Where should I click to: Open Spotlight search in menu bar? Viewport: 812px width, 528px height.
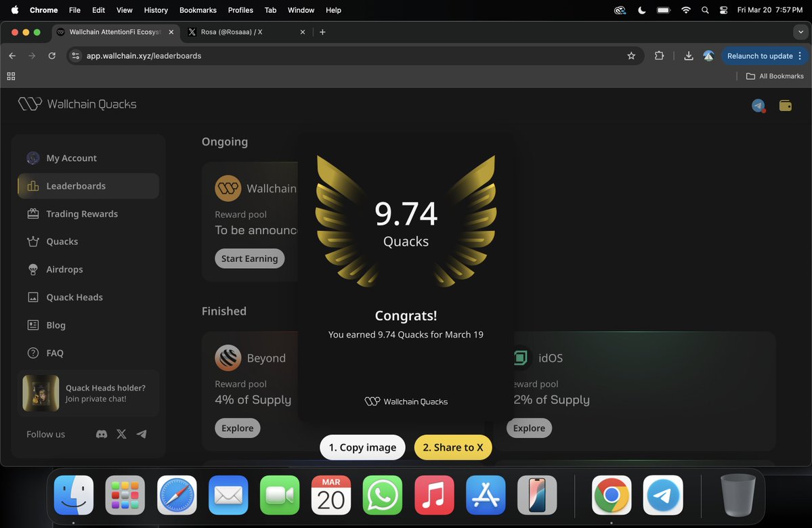(x=705, y=10)
